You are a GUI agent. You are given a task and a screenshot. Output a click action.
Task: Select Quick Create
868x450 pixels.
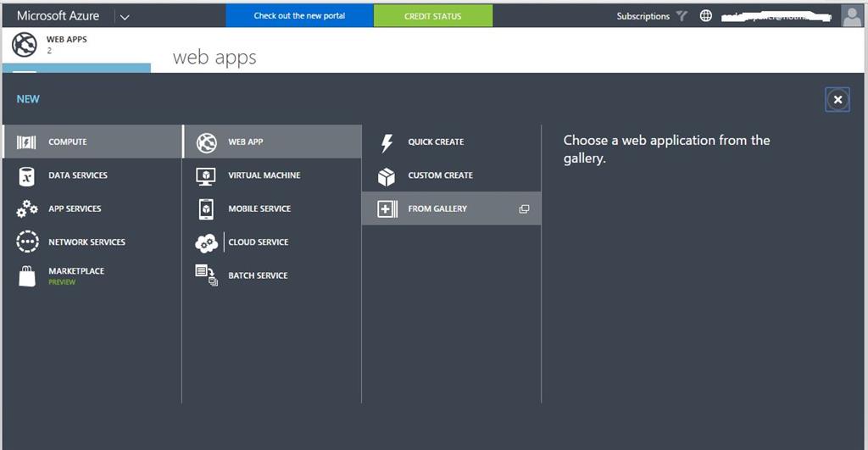(x=451, y=142)
